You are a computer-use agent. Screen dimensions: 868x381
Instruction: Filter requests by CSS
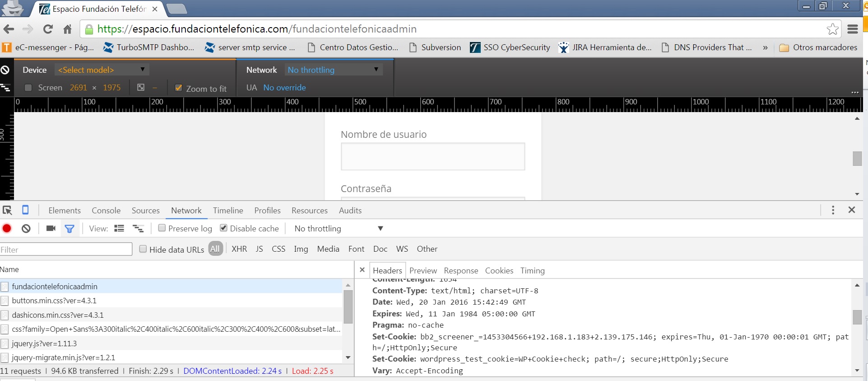pos(279,249)
